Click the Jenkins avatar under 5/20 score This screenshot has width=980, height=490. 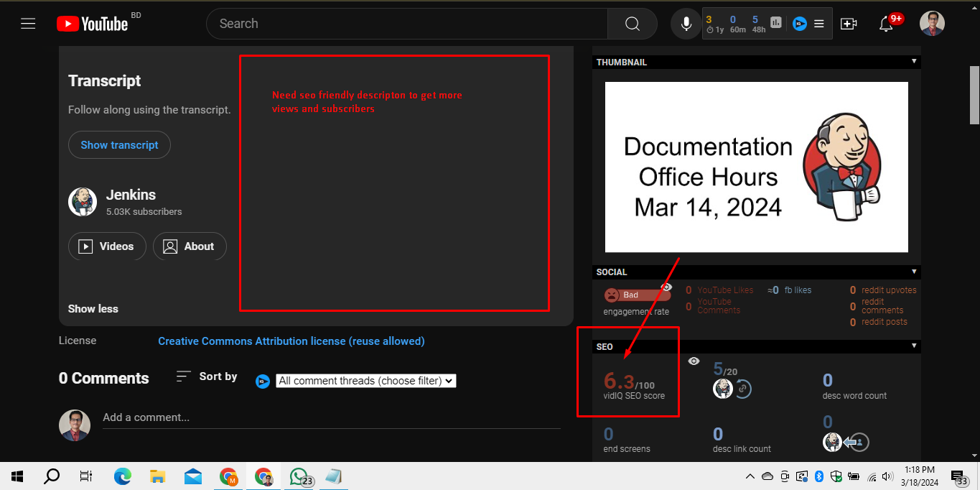click(722, 389)
